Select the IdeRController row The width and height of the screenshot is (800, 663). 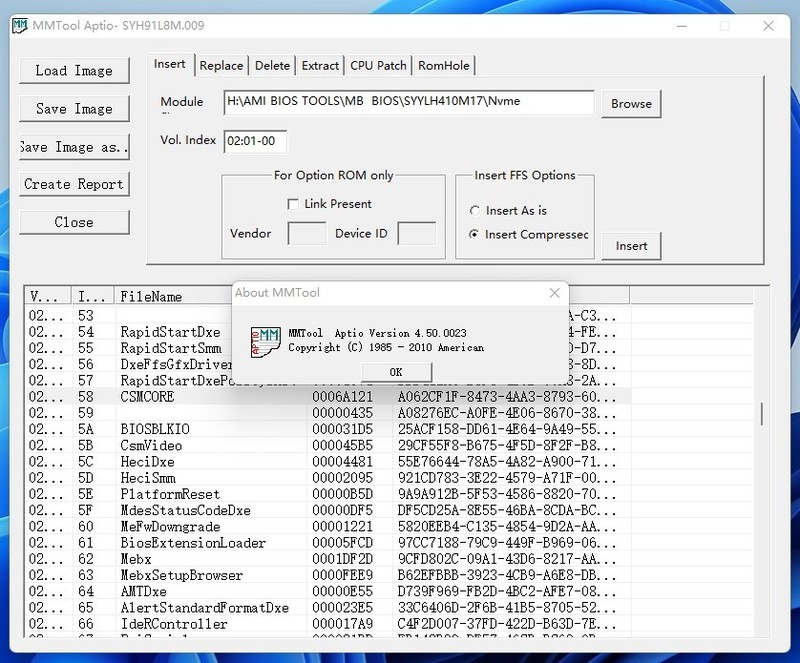pos(328,624)
